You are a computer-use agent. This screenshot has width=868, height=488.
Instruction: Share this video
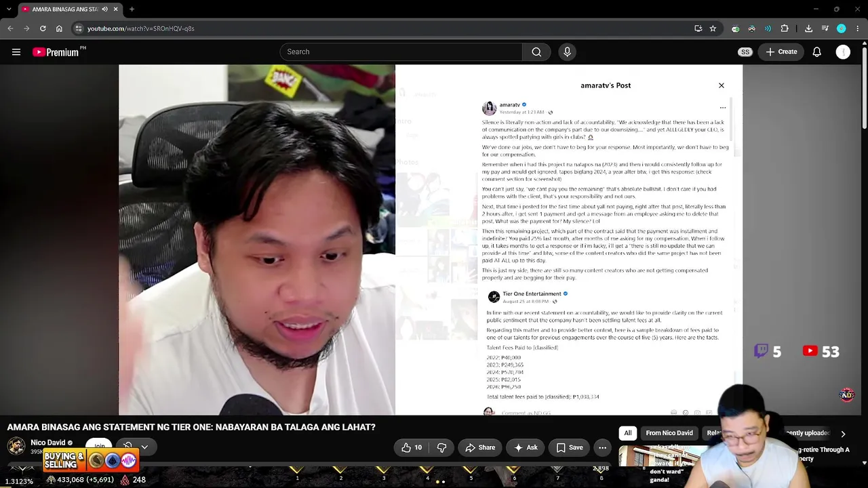point(480,447)
